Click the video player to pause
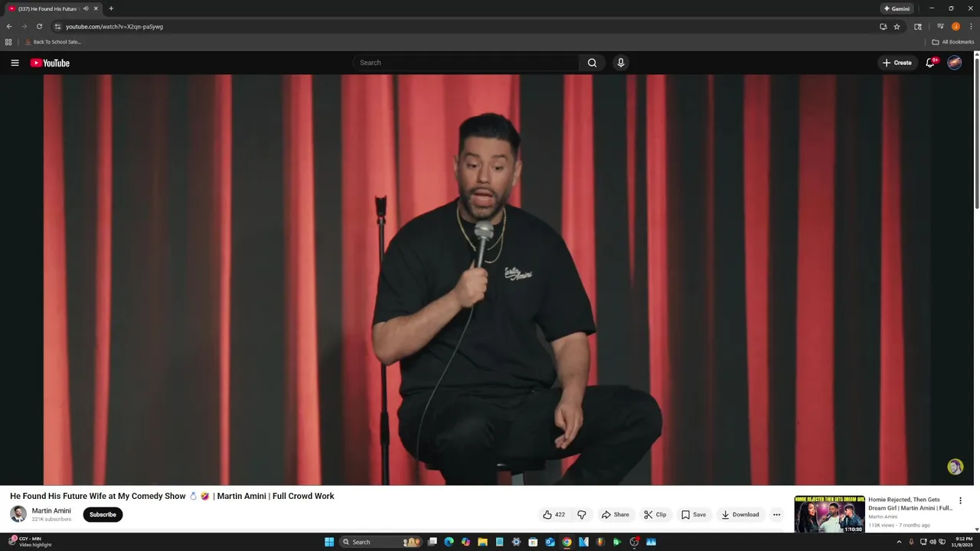The height and width of the screenshot is (551, 980). [x=487, y=279]
